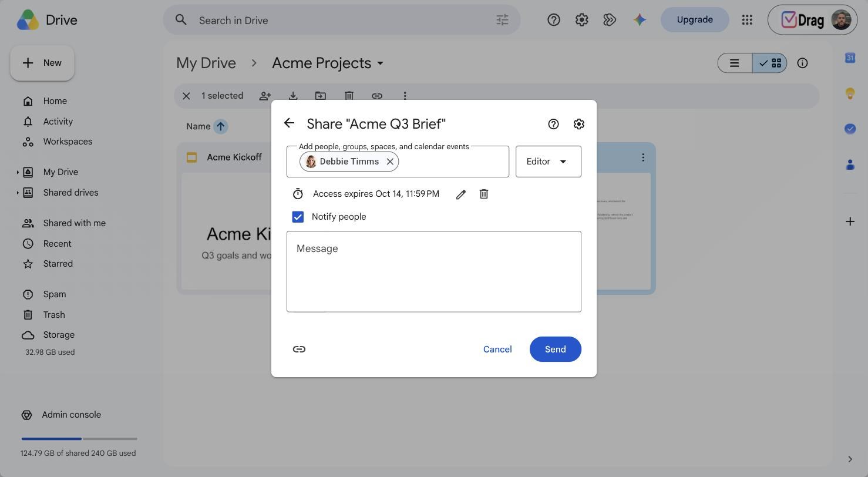This screenshot has width=868, height=477.
Task: Open Acme Projects folder dropdown
Action: click(x=328, y=63)
